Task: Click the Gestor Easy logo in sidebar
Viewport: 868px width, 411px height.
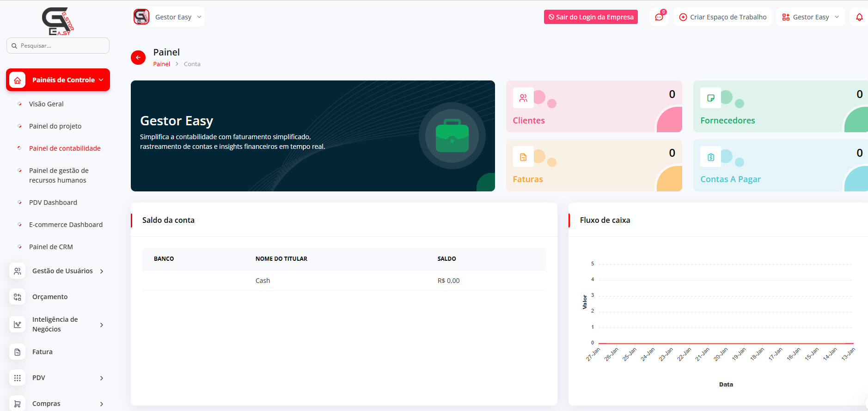Action: click(x=58, y=21)
